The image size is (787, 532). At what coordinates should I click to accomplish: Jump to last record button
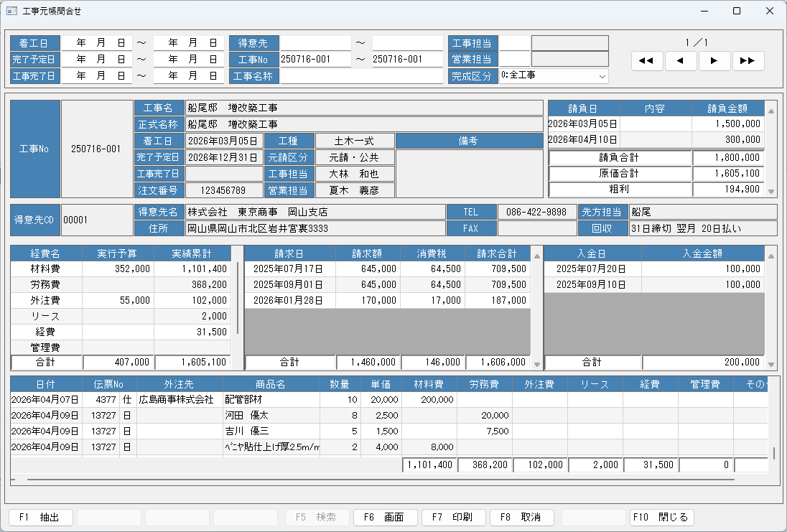[x=748, y=61]
